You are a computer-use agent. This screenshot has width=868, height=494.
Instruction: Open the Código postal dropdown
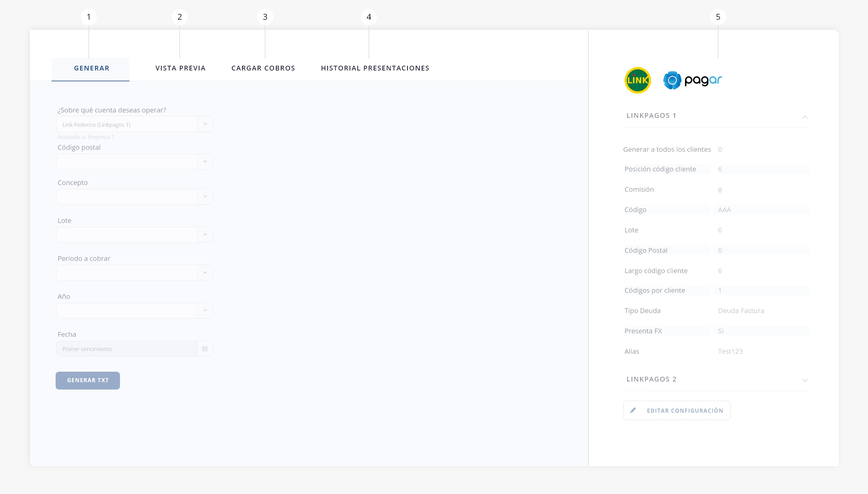(205, 162)
